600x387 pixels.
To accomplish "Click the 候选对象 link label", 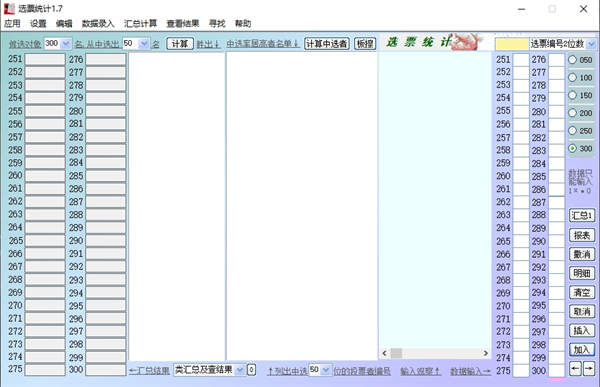I will click(x=25, y=44).
